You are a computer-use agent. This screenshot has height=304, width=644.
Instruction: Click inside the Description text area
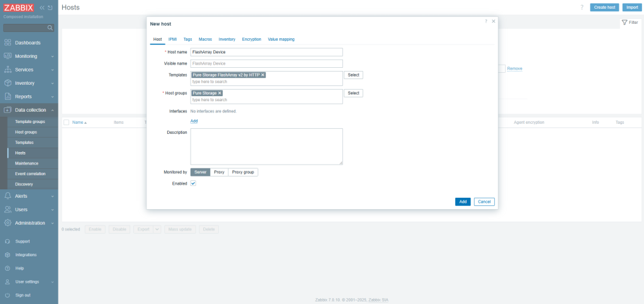coord(267,146)
